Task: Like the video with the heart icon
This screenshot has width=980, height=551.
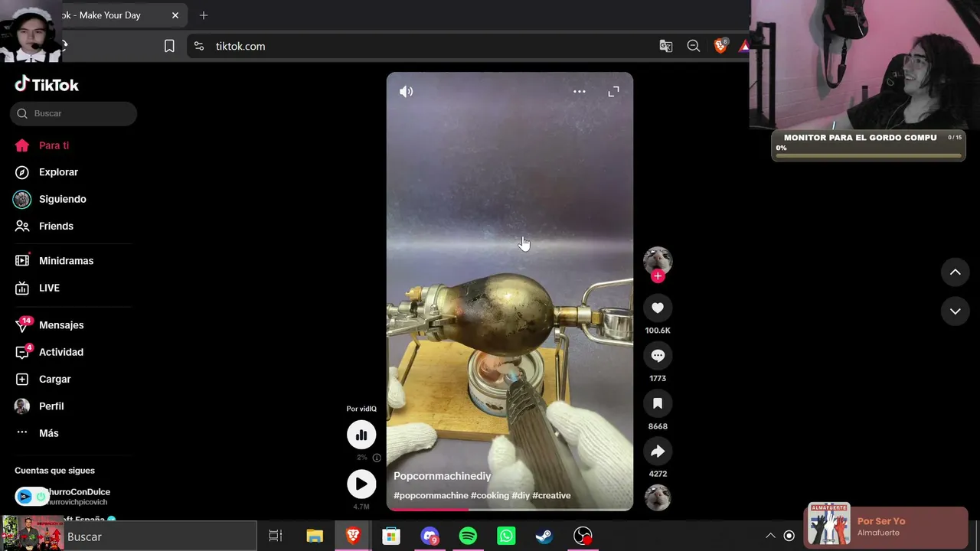Action: tap(658, 308)
